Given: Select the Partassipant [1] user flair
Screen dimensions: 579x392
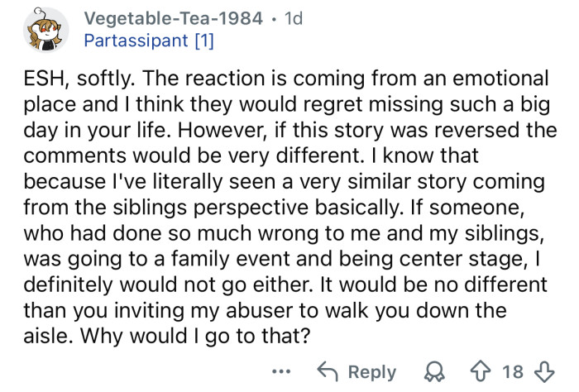Looking at the screenshot, I should [x=151, y=41].
